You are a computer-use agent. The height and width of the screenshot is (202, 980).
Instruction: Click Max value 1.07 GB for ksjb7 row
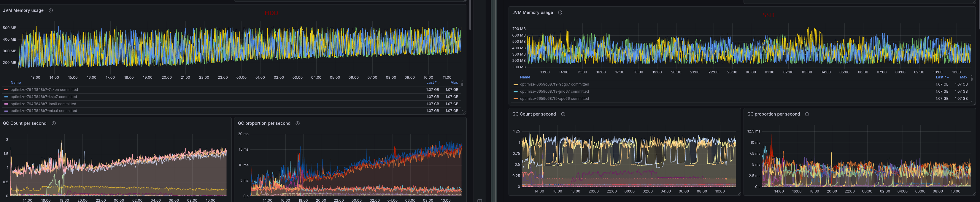click(452, 97)
